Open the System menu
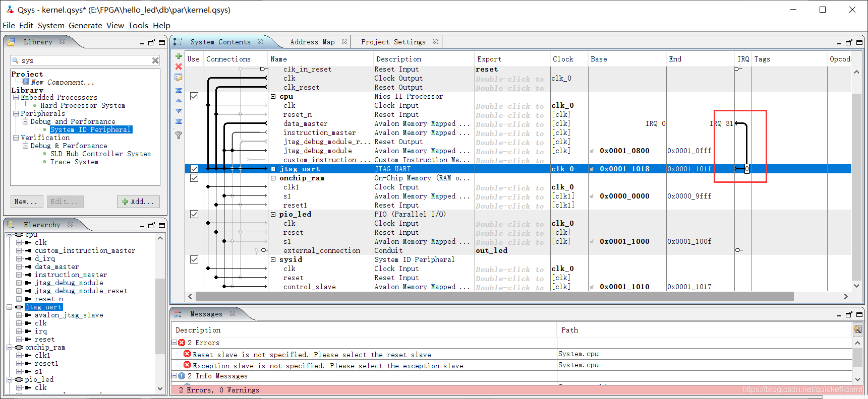This screenshot has height=399, width=868. point(51,26)
